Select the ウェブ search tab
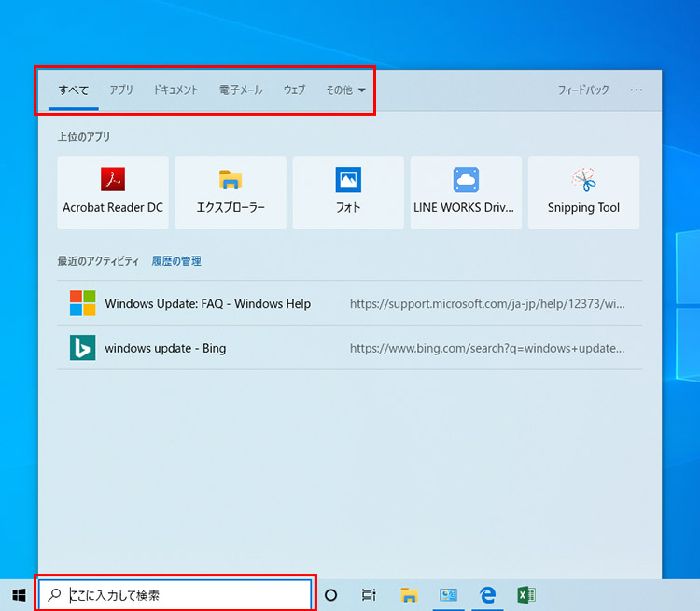The image size is (700, 611). click(x=294, y=90)
